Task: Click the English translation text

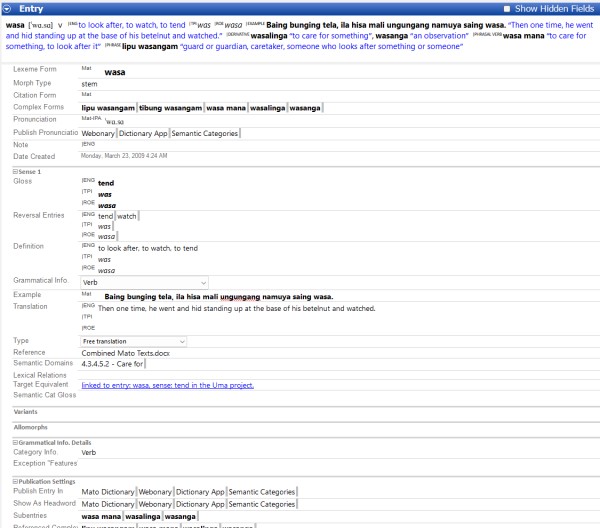Action: click(236, 308)
